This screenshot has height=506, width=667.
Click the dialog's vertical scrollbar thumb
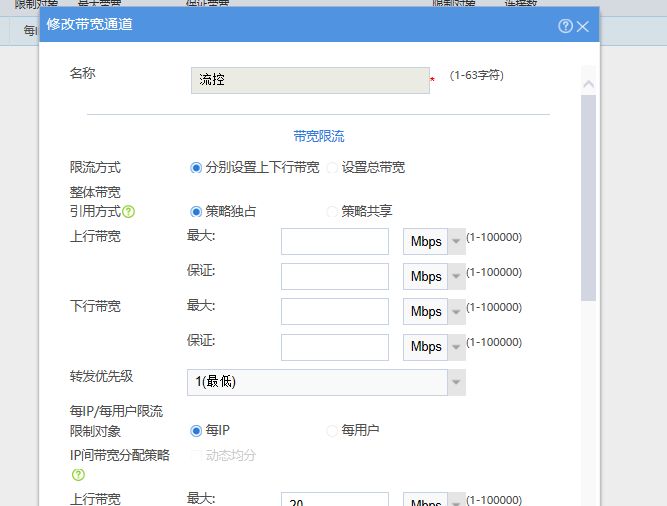tap(588, 198)
